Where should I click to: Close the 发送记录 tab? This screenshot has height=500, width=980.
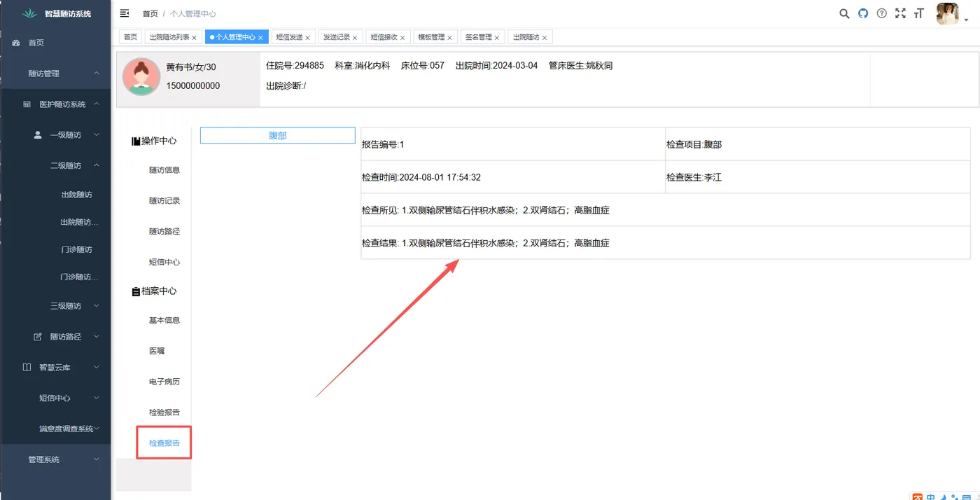(355, 38)
